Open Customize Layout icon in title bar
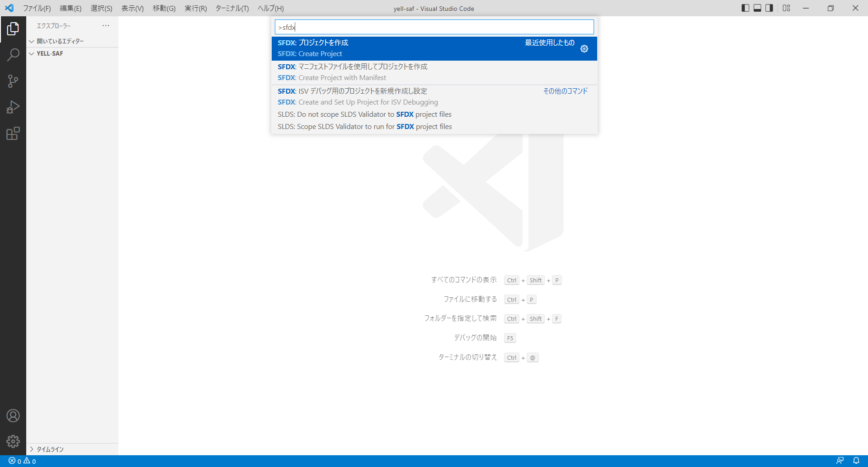The image size is (868, 467). [787, 8]
